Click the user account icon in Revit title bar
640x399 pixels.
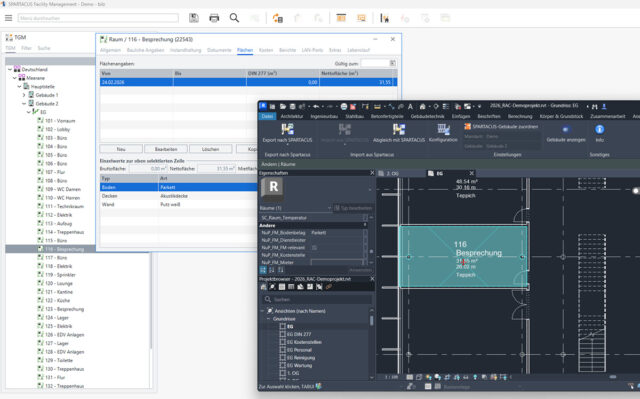pos(604,106)
